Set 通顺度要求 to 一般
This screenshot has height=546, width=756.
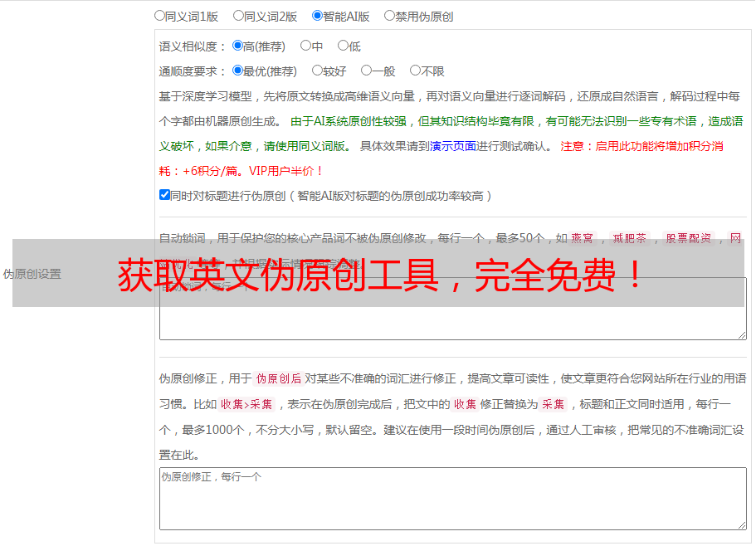tap(367, 71)
